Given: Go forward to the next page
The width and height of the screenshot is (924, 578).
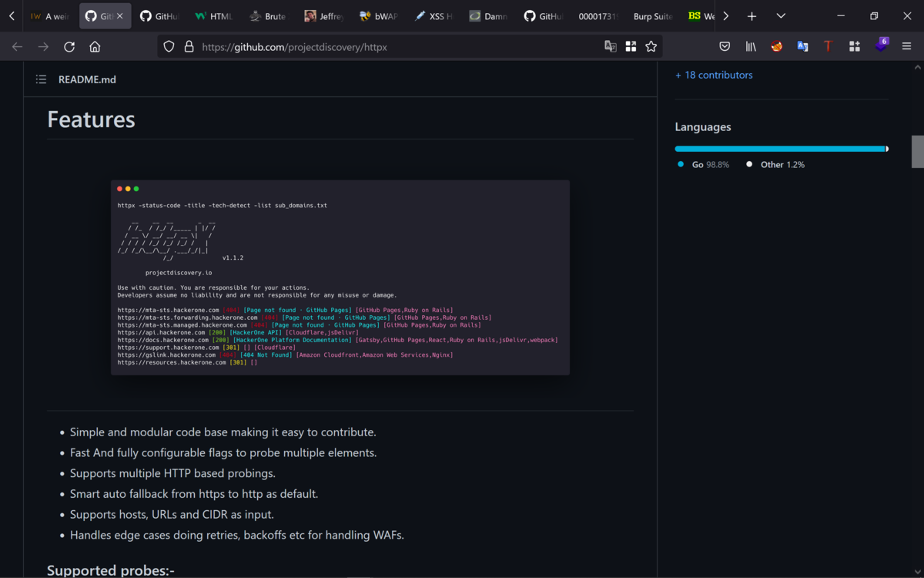Looking at the screenshot, I should coord(43,47).
